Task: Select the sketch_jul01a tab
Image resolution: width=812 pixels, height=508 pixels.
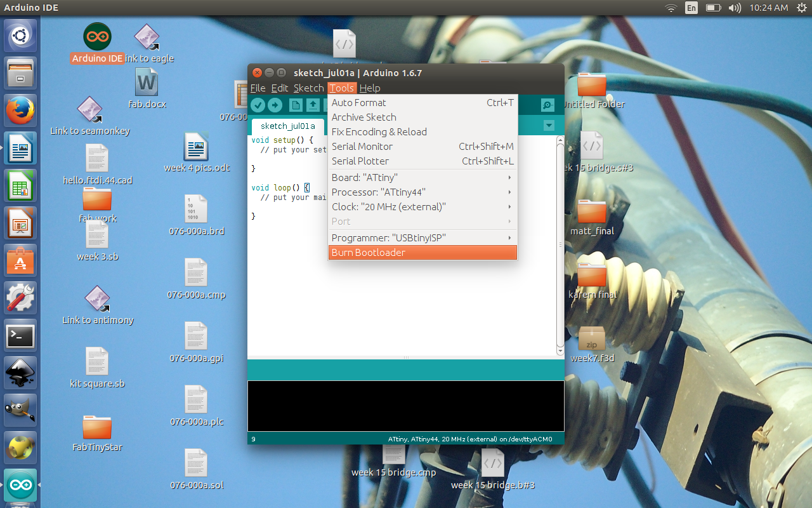Action: (288, 126)
